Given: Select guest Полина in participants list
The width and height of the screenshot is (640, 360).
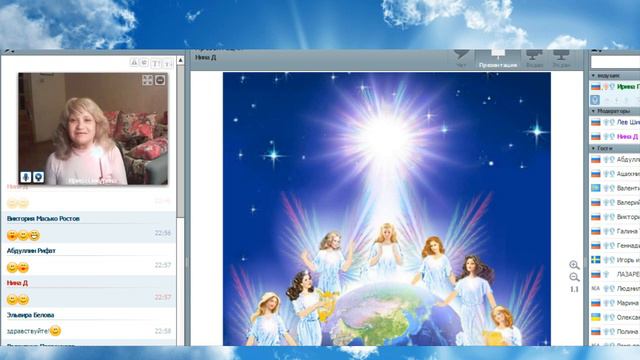Looking at the screenshot, I should (615, 331).
